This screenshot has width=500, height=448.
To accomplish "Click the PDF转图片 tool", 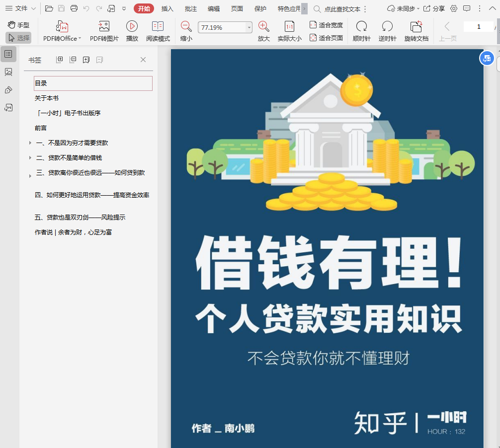I will (x=104, y=31).
